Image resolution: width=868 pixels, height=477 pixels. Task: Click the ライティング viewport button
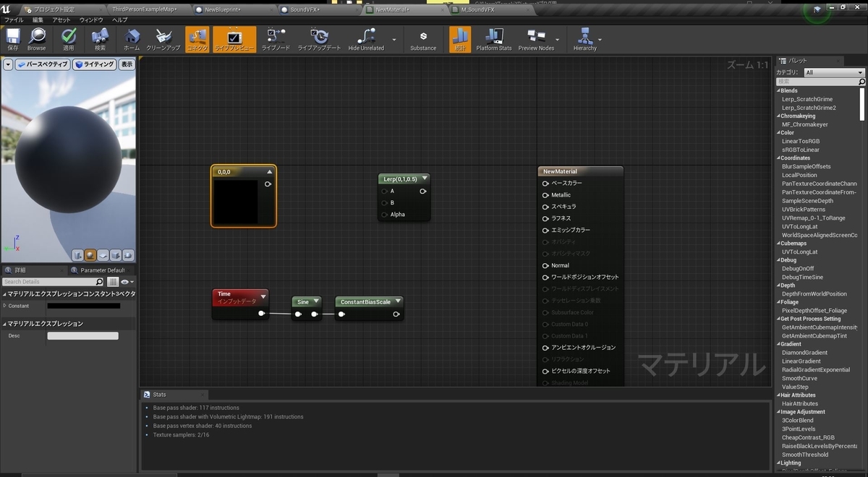click(x=95, y=64)
